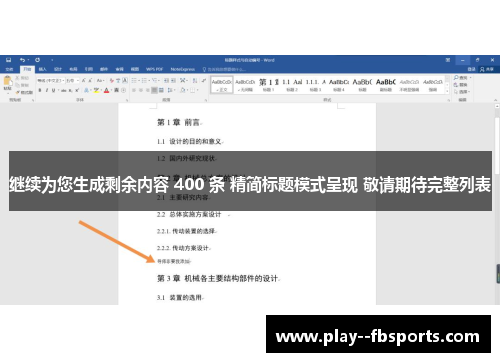Open the WPS PDF tab
This screenshot has height=362, width=500.
154,69
